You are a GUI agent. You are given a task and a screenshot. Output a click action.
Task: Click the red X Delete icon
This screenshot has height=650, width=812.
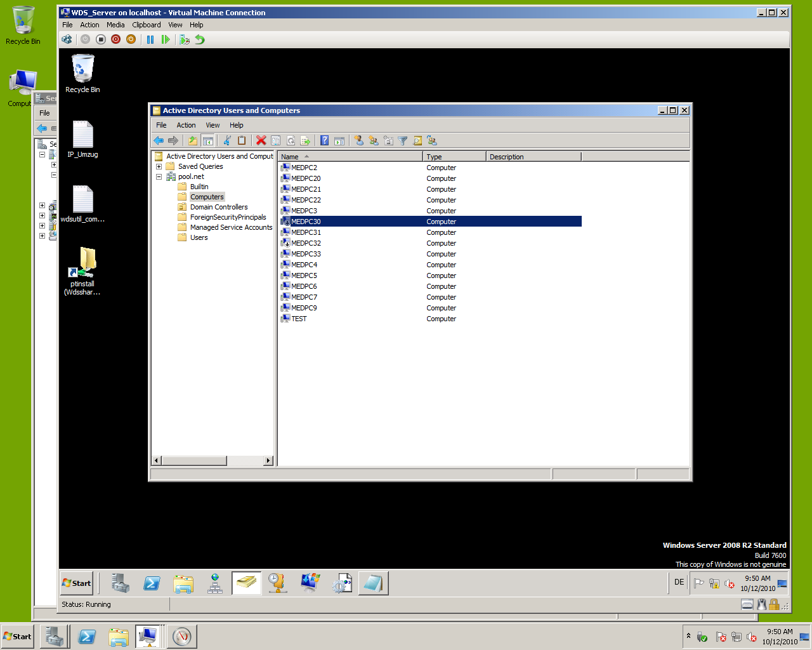point(261,140)
